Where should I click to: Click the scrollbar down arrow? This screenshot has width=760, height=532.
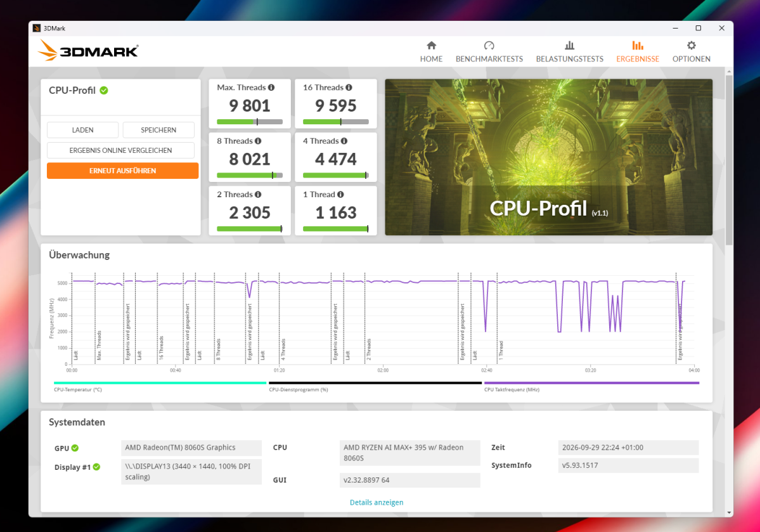point(729,512)
